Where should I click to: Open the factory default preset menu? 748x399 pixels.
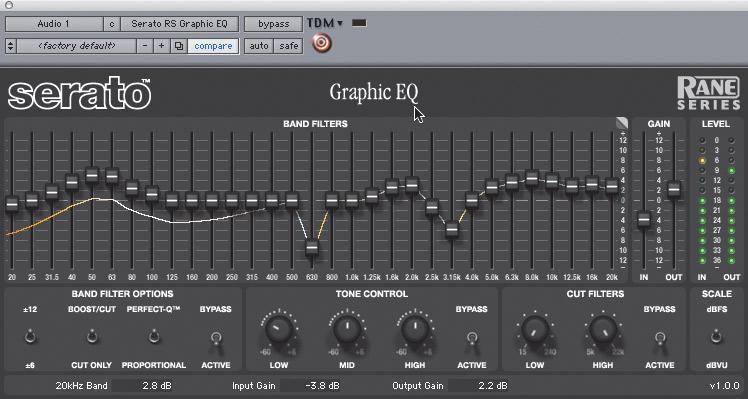tap(76, 46)
